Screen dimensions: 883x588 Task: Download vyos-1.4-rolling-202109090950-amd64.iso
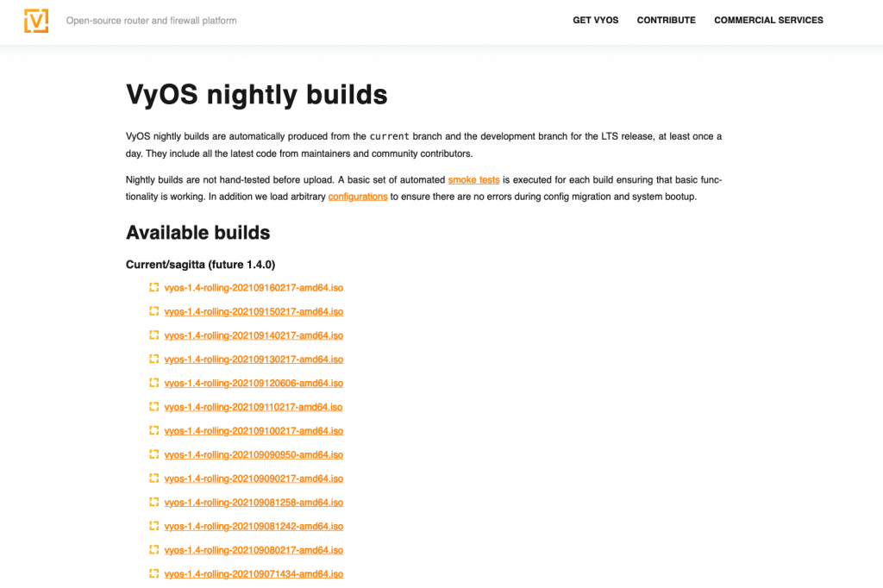coord(254,454)
